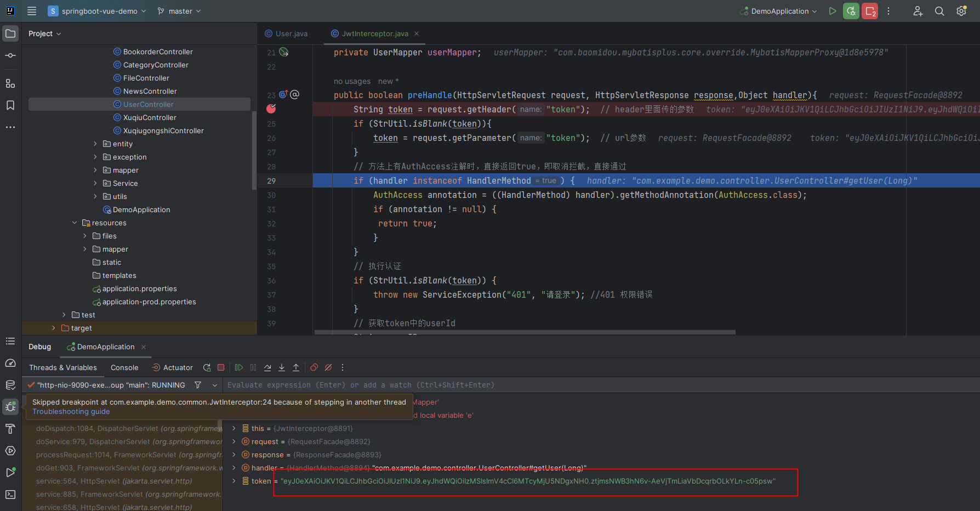Toggle the thread filter in Threads panel

pyautogui.click(x=197, y=385)
